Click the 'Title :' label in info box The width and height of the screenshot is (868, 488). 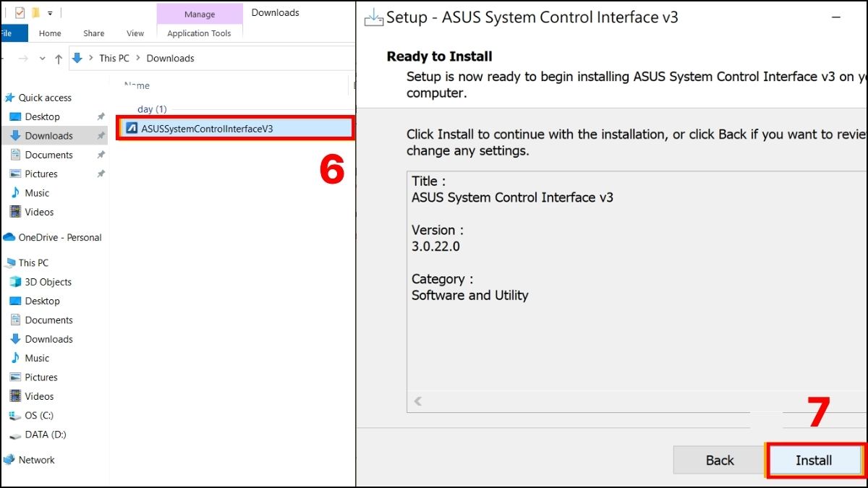(429, 181)
